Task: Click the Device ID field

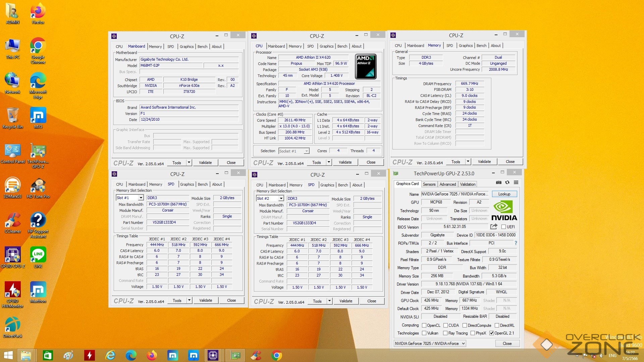Action: click(495, 235)
